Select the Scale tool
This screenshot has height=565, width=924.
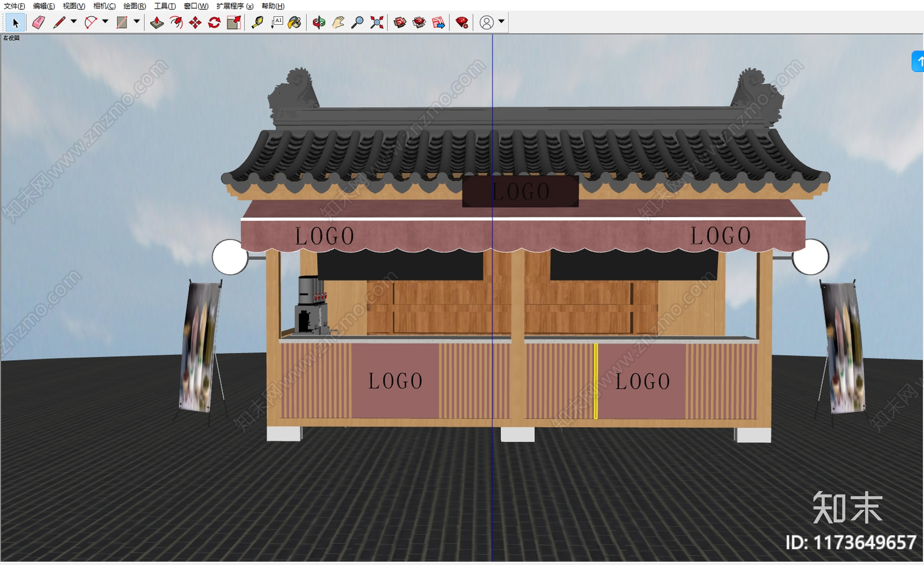click(x=234, y=23)
